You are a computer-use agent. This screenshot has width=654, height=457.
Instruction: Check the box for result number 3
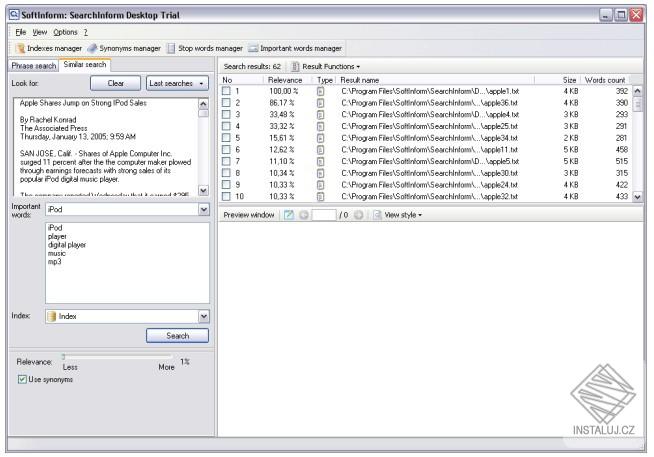click(x=226, y=114)
